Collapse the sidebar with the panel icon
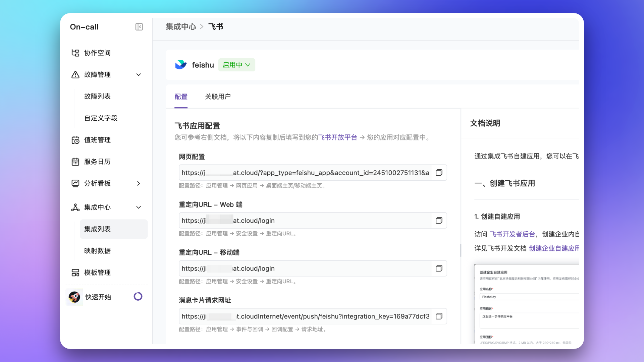The height and width of the screenshot is (362, 644). click(x=139, y=27)
